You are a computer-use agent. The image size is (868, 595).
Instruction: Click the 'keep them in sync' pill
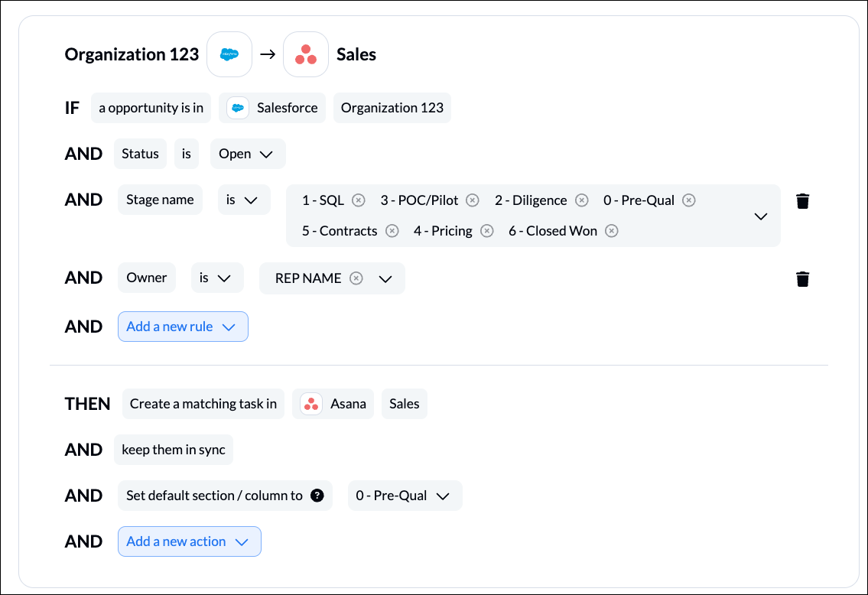coord(174,450)
